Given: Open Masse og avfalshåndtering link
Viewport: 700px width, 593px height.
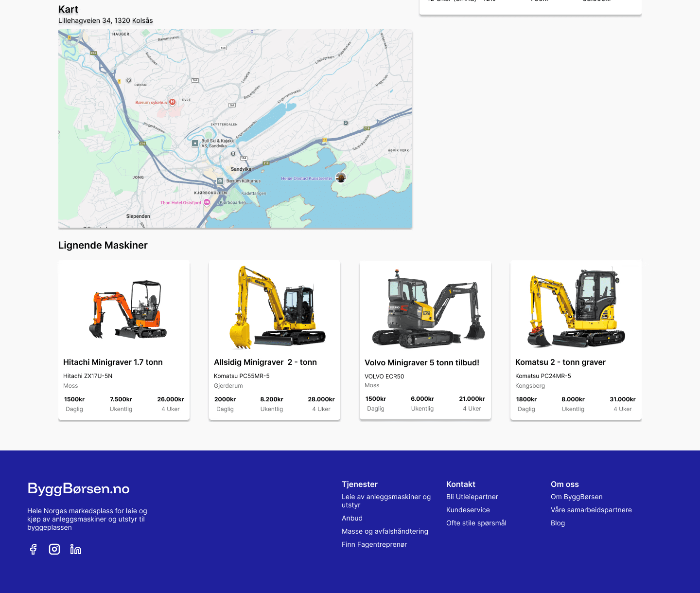Looking at the screenshot, I should (x=385, y=531).
